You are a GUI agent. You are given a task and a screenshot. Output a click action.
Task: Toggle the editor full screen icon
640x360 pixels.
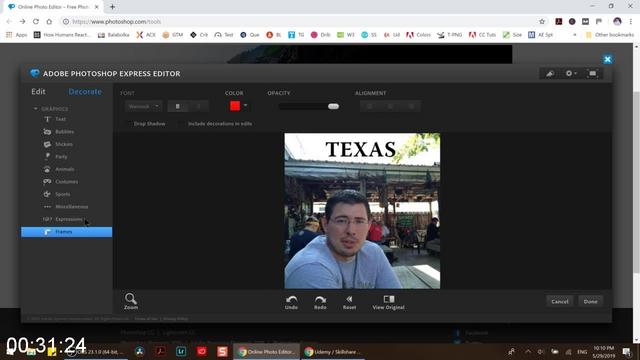coord(593,73)
